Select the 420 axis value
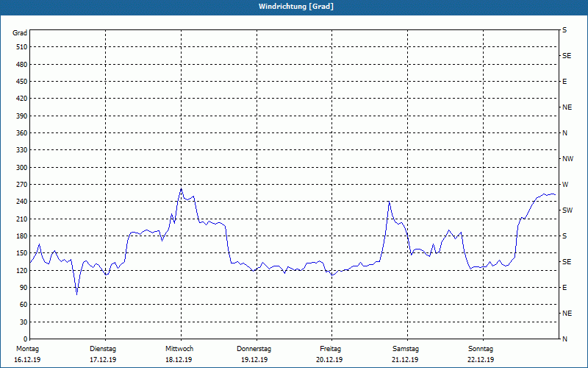588x368 pixels. coord(22,99)
